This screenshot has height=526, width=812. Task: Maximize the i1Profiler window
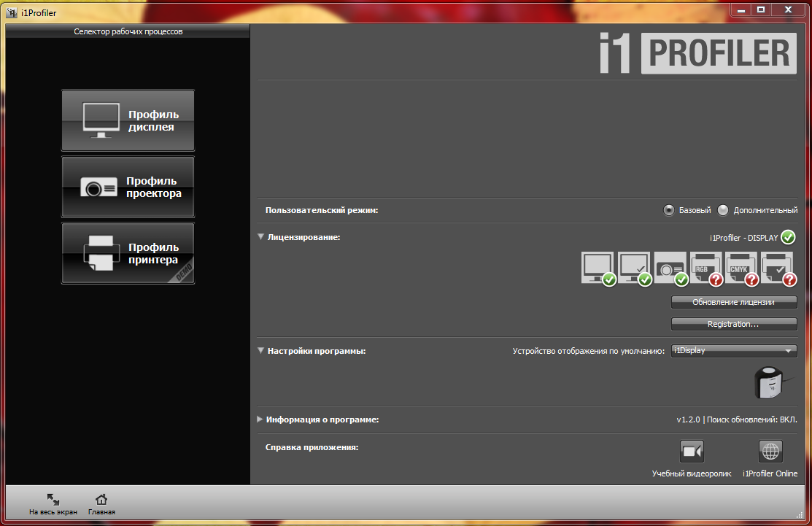761,9
